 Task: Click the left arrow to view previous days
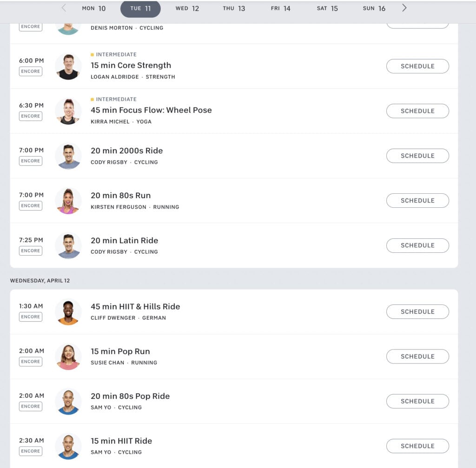click(63, 7)
